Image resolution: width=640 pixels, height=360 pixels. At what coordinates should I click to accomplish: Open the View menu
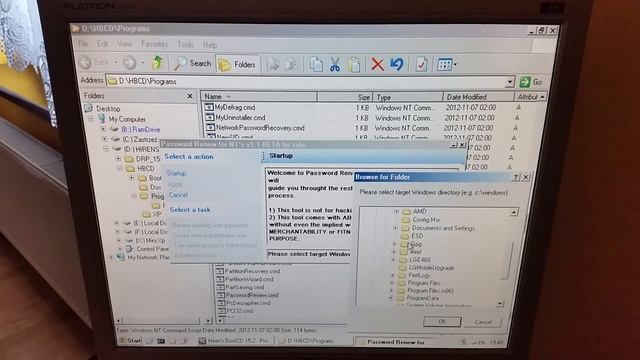[x=124, y=44]
